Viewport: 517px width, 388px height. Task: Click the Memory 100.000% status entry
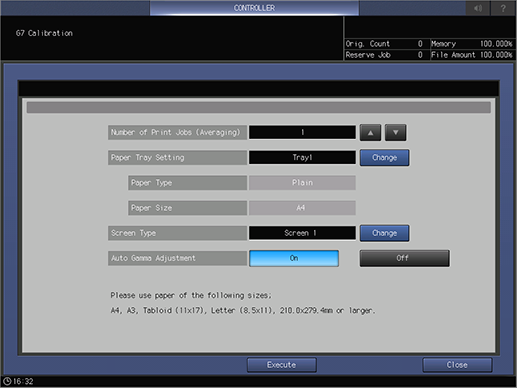[x=472, y=44]
